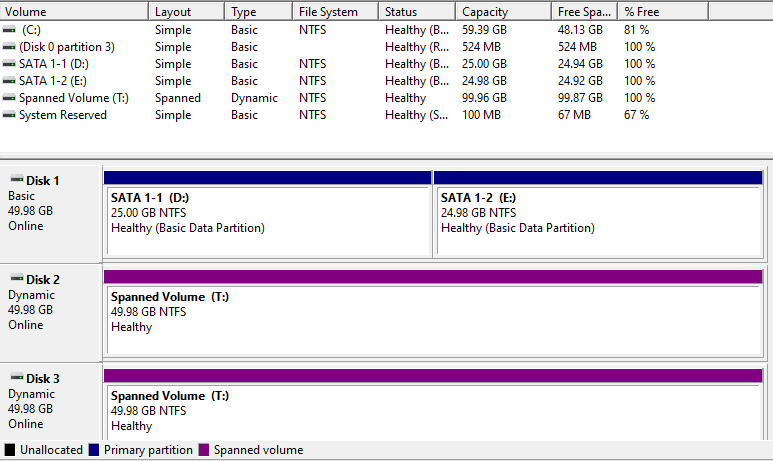The image size is (773, 461).
Task: Click the Primary partition legend label
Action: point(148,450)
